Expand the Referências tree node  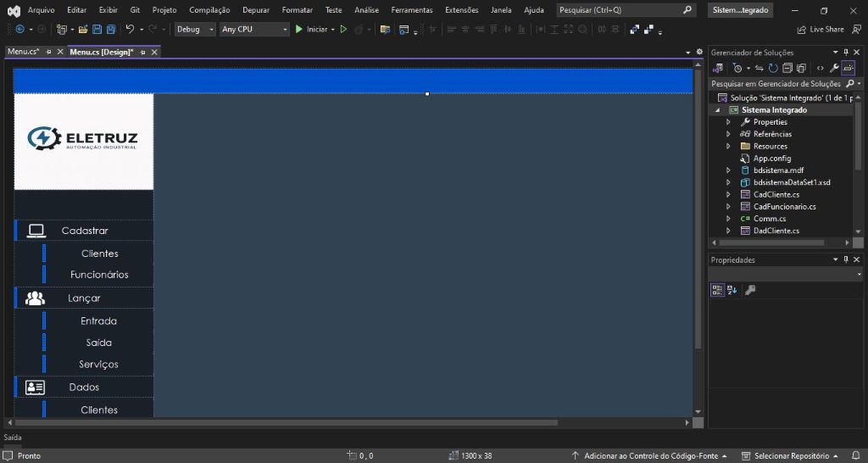click(727, 134)
